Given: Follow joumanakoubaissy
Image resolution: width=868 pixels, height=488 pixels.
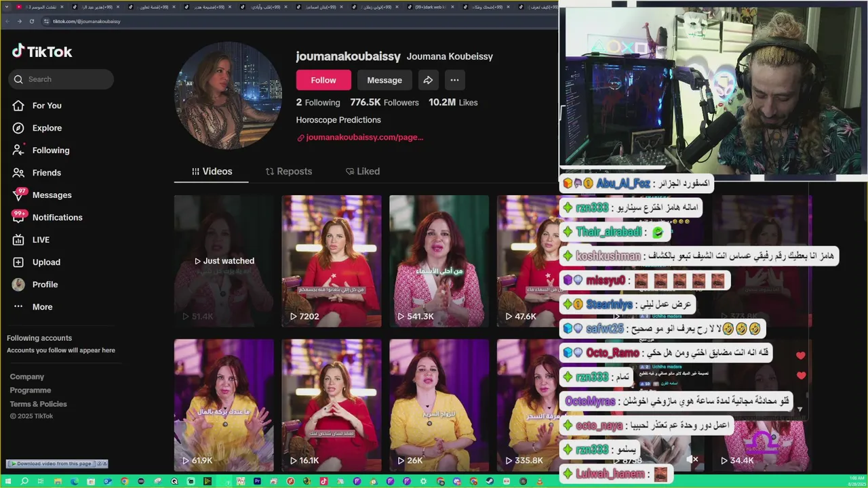Looking at the screenshot, I should [323, 80].
